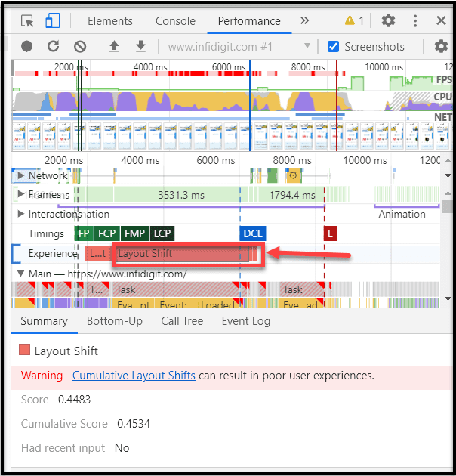Click the Cumulative Score value 0.4534

134,424
